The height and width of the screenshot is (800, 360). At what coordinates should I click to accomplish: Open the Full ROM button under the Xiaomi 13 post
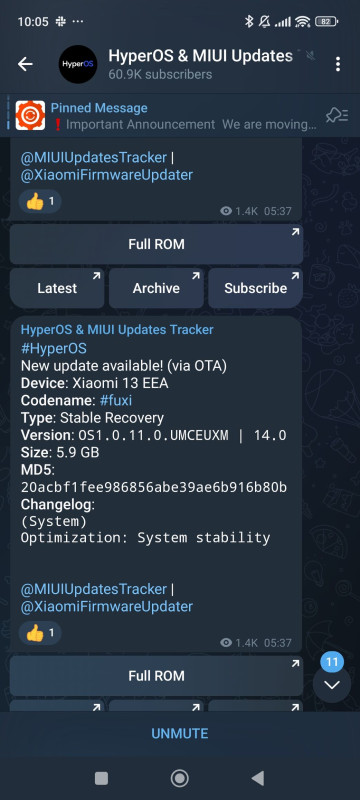point(157,676)
